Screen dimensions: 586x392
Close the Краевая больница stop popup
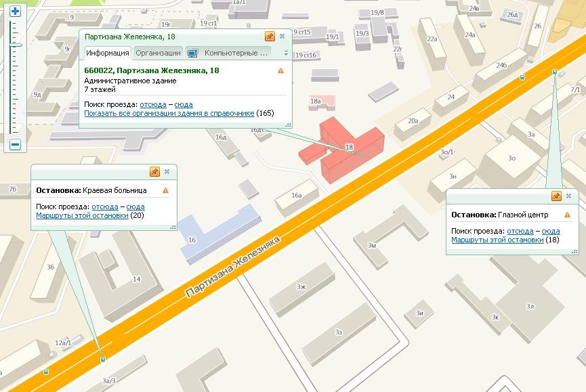coord(167,172)
